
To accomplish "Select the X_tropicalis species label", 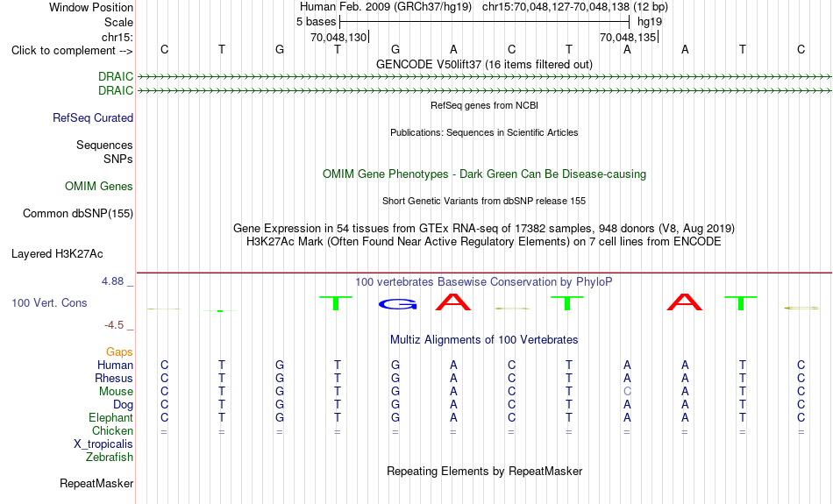I will point(103,444).
